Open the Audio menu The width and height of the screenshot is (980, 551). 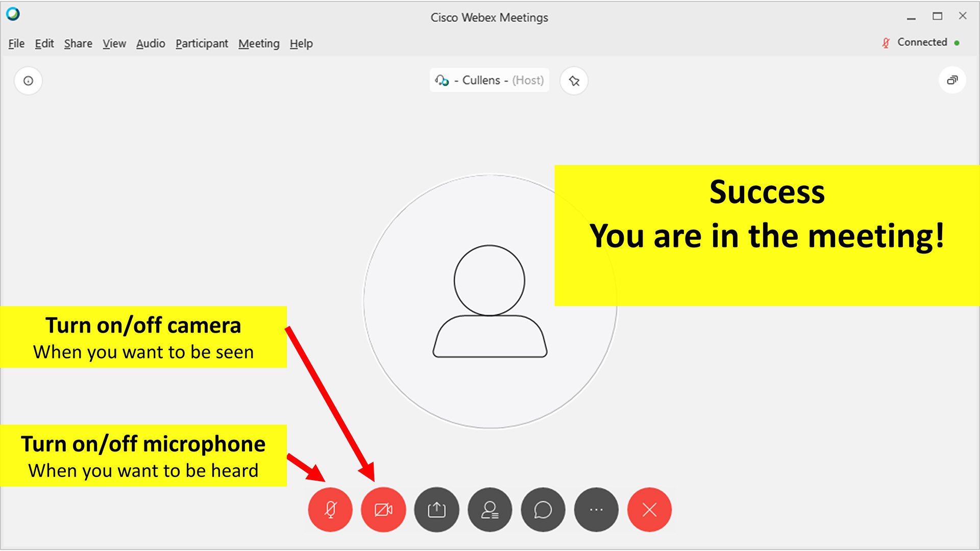(x=151, y=44)
